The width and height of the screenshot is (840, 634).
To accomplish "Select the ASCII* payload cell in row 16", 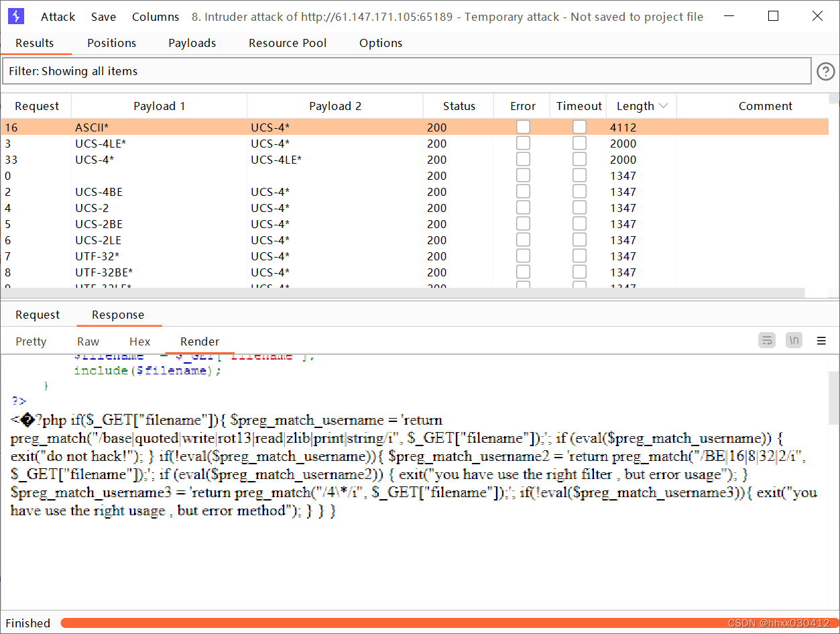I will 160,127.
